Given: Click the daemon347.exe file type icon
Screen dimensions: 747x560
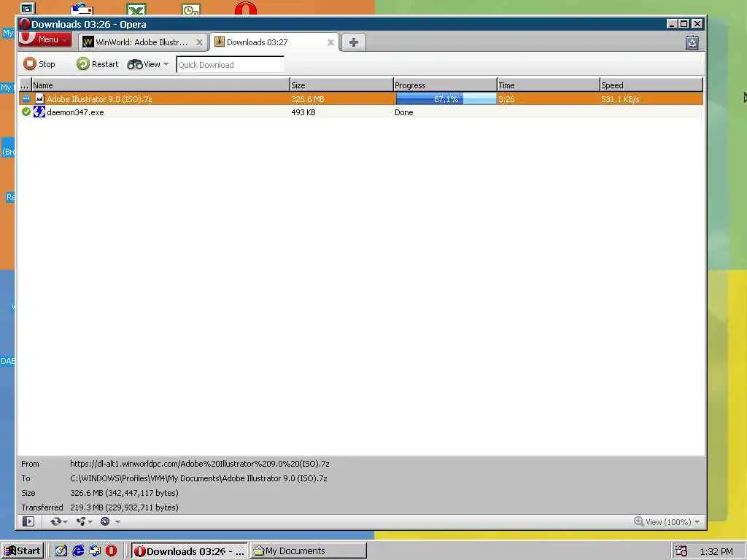Looking at the screenshot, I should pyautogui.click(x=39, y=112).
